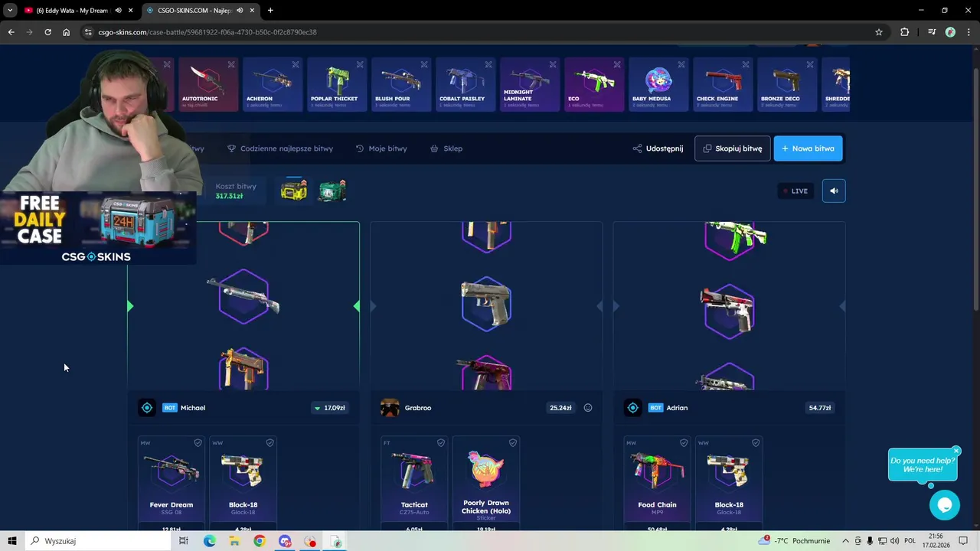Close the Baby Medusa drop card
Screen dimensions: 980x551
(x=681, y=64)
